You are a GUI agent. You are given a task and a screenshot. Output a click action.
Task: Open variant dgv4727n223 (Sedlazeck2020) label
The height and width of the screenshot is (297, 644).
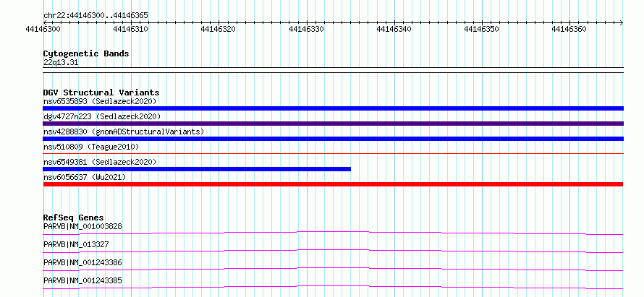click(102, 116)
